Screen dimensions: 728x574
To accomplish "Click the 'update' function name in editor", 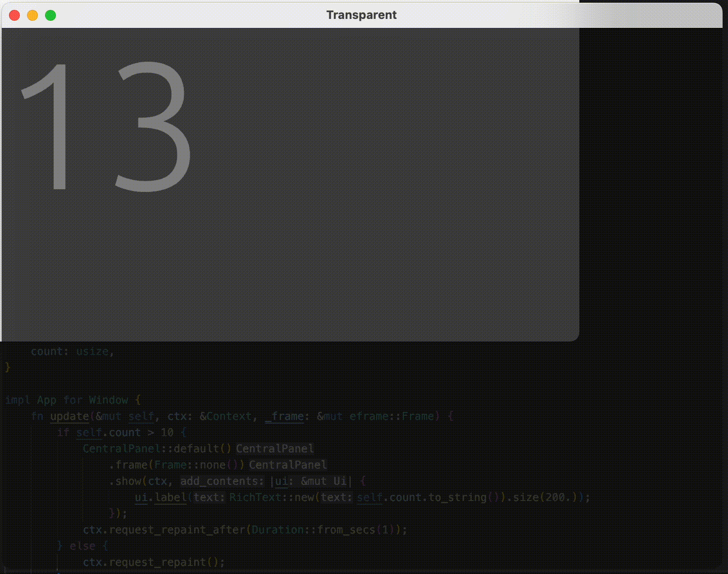I will (70, 416).
